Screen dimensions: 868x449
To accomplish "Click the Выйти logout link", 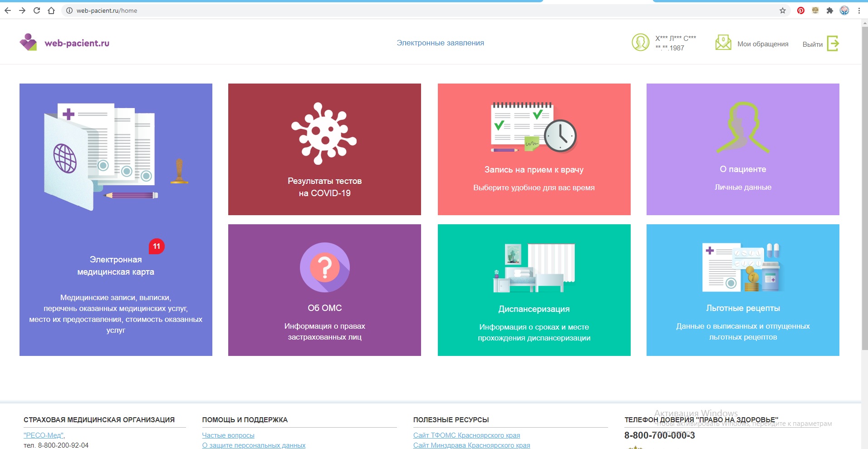I will pyautogui.click(x=812, y=44).
